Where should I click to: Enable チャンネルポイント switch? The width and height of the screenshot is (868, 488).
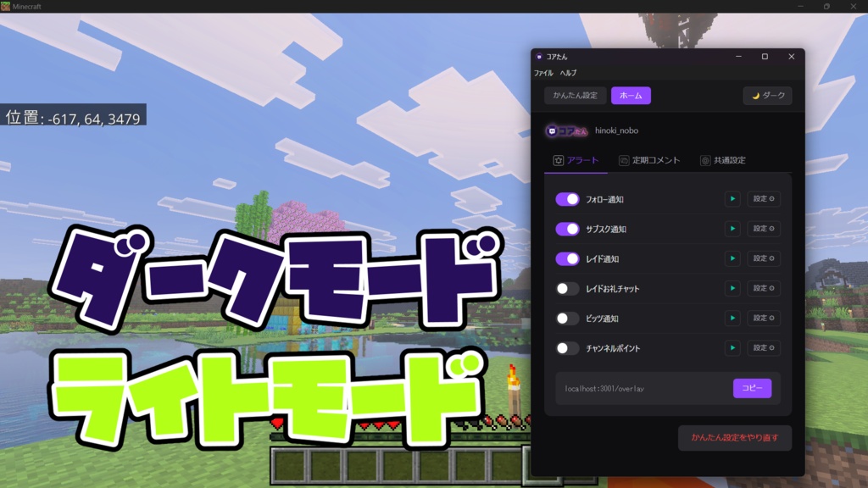pos(567,348)
